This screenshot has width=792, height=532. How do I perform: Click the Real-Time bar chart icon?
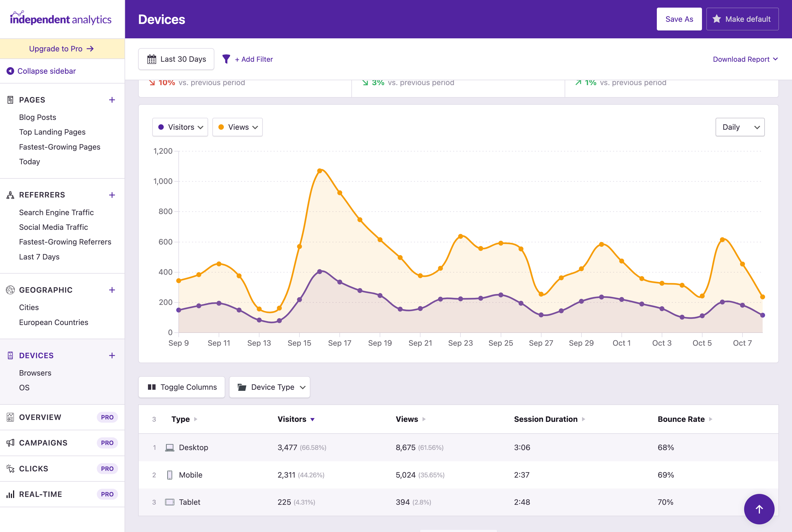click(x=10, y=494)
